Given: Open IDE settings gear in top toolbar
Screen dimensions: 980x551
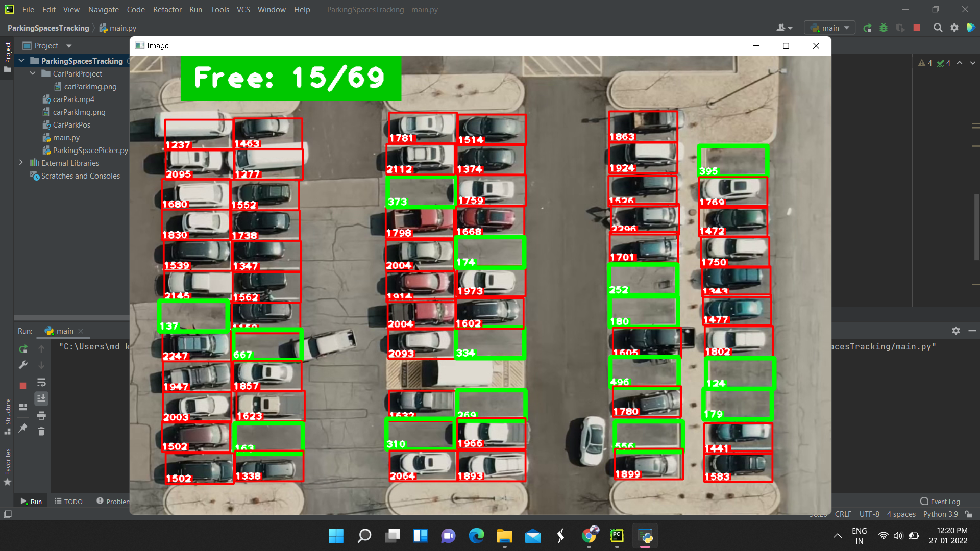Looking at the screenshot, I should [x=954, y=28].
